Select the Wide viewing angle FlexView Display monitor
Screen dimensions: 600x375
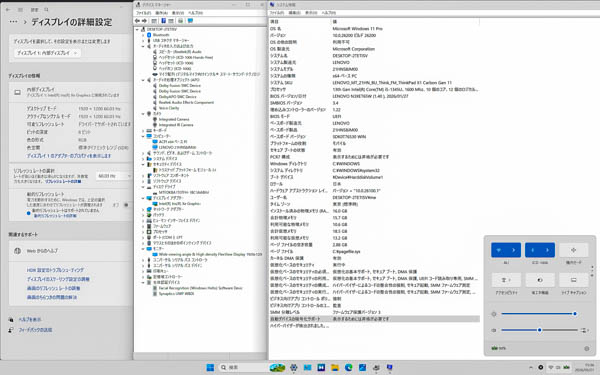click(210, 254)
